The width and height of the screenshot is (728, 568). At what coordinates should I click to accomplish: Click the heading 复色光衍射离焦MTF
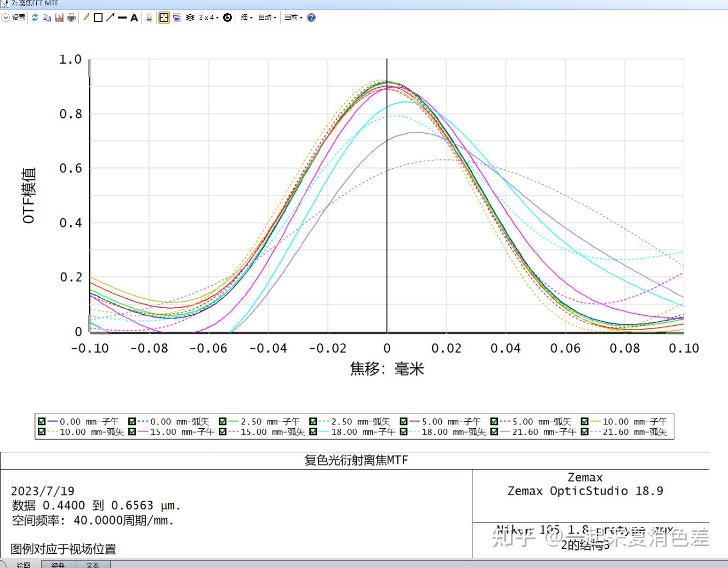[356, 460]
